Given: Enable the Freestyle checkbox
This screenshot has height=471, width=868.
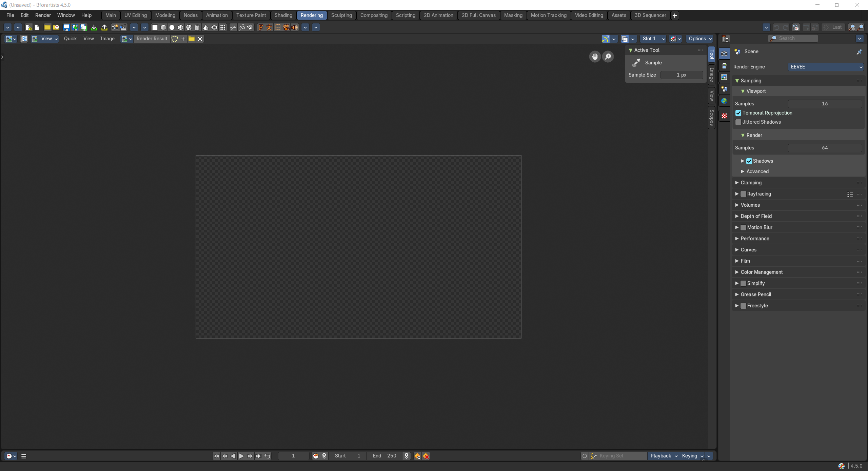Looking at the screenshot, I should click(744, 306).
